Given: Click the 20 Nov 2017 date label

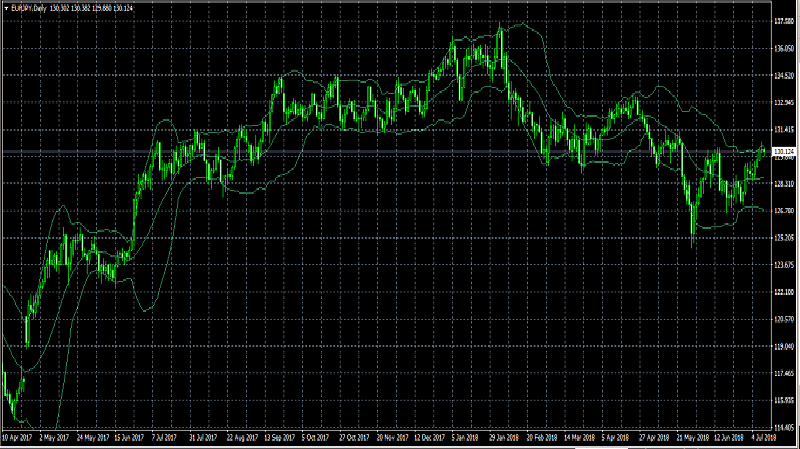Looking at the screenshot, I should [394, 439].
